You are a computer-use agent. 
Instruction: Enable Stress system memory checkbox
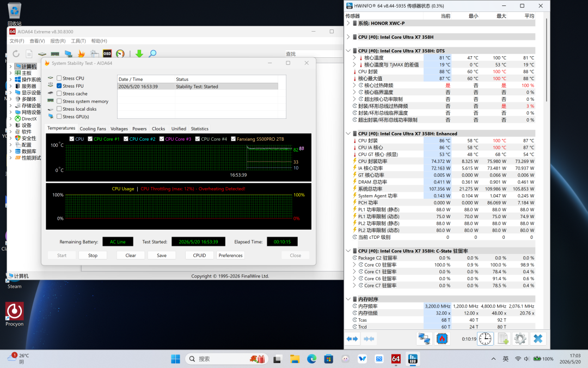(x=59, y=101)
